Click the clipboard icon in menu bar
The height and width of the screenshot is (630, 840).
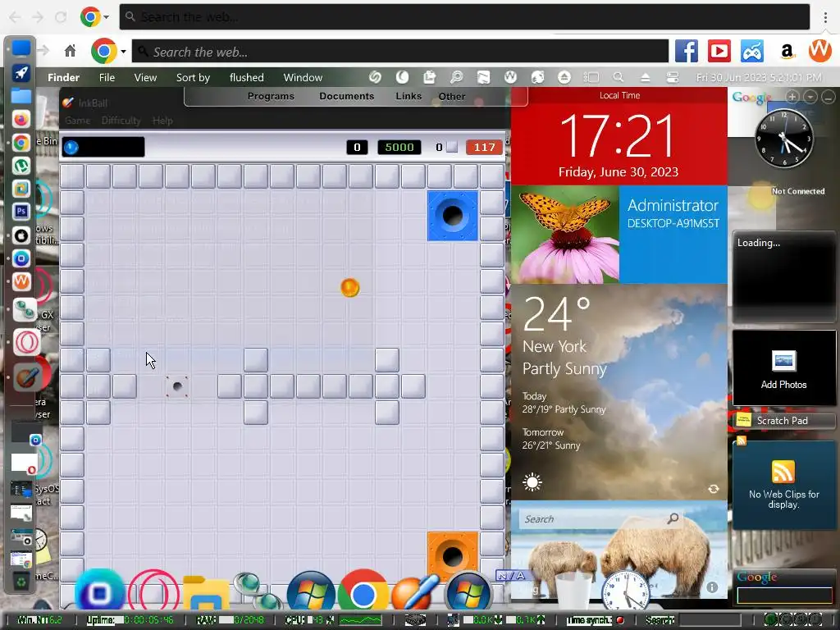click(429, 78)
